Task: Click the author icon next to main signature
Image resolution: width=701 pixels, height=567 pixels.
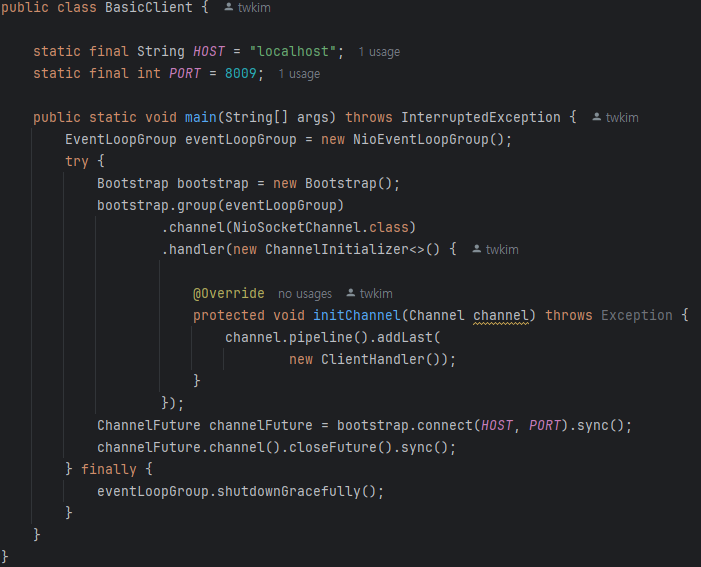Action: [x=596, y=117]
